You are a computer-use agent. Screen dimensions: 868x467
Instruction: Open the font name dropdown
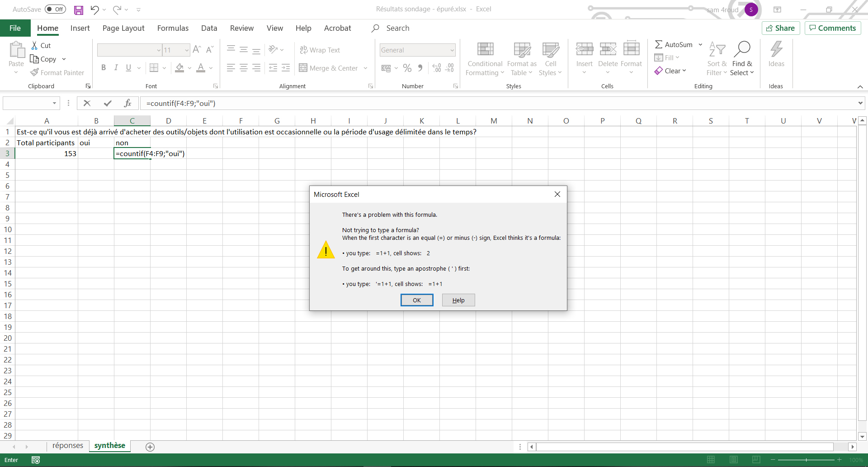159,50
